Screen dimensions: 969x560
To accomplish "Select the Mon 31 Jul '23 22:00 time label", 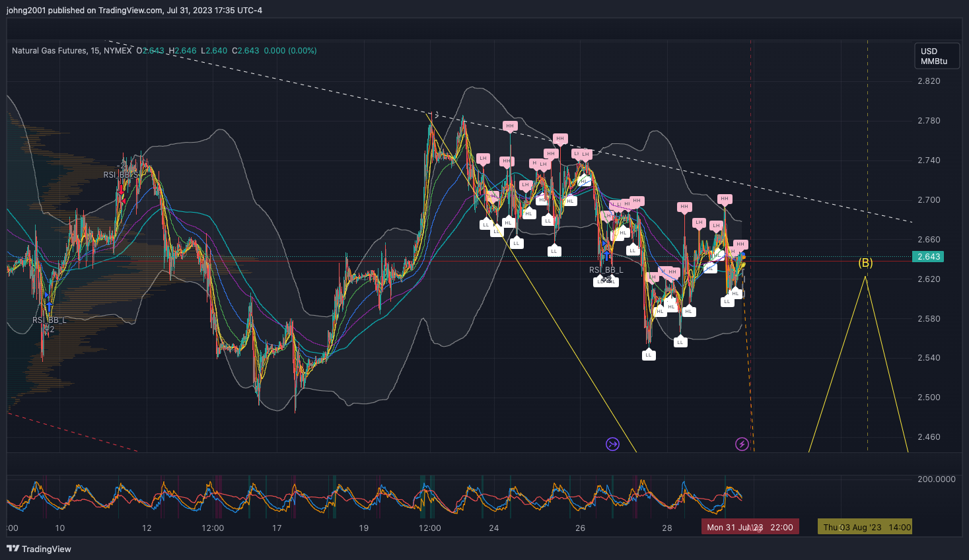I will coord(750,527).
